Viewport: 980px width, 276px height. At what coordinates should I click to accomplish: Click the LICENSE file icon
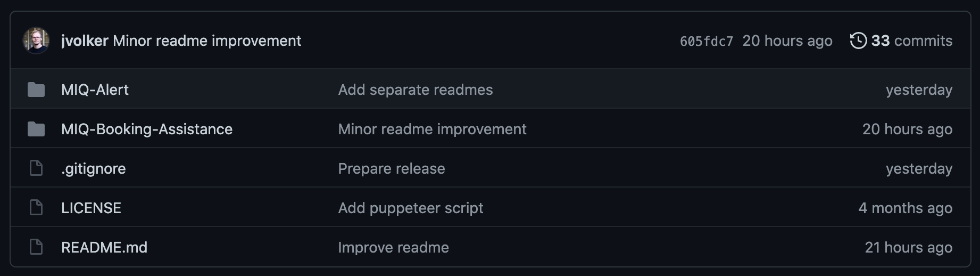click(x=36, y=208)
